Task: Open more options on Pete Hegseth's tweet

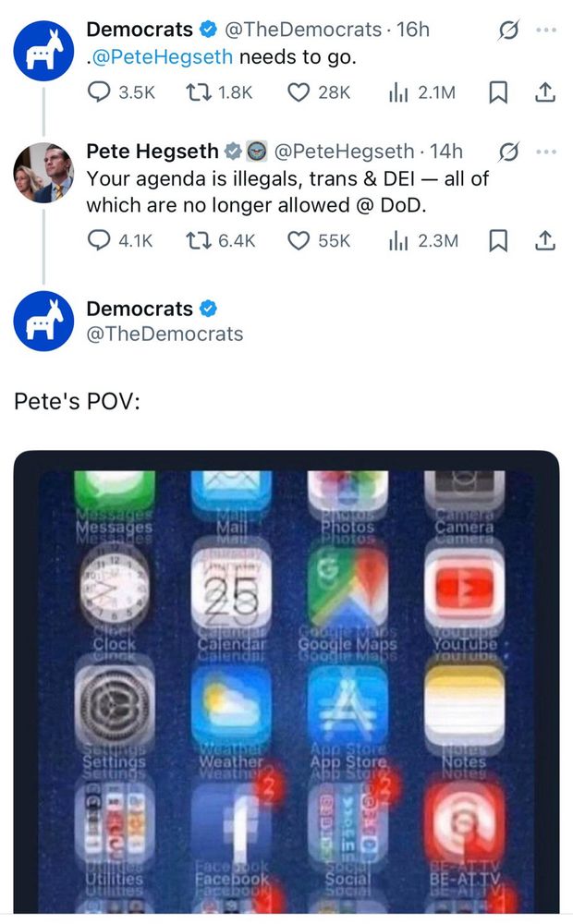Action: (x=546, y=152)
